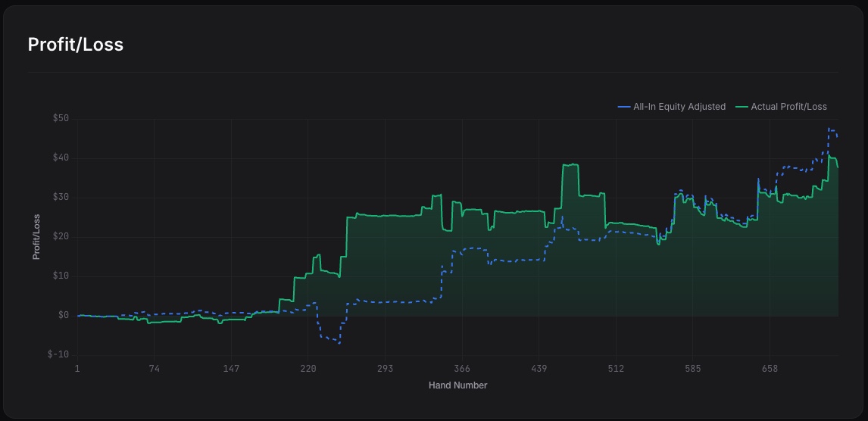Click the $50 y-axis label

[x=61, y=119]
